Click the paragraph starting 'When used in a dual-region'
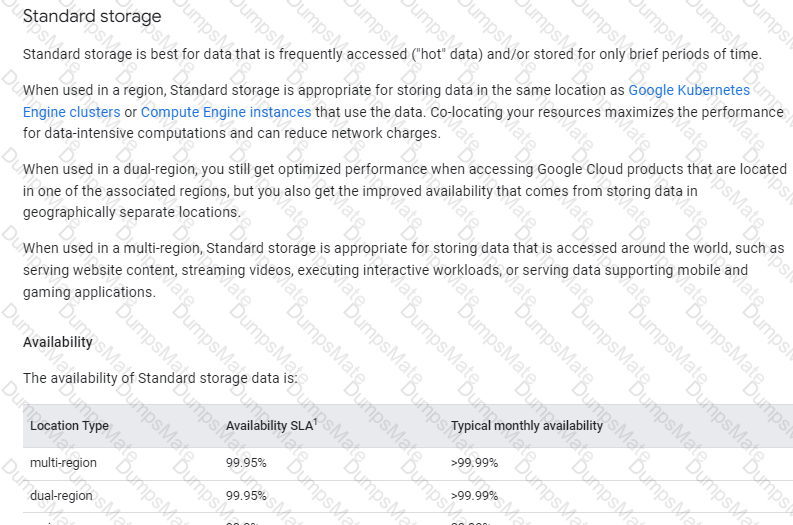The height and width of the screenshot is (525, 793). 405,191
